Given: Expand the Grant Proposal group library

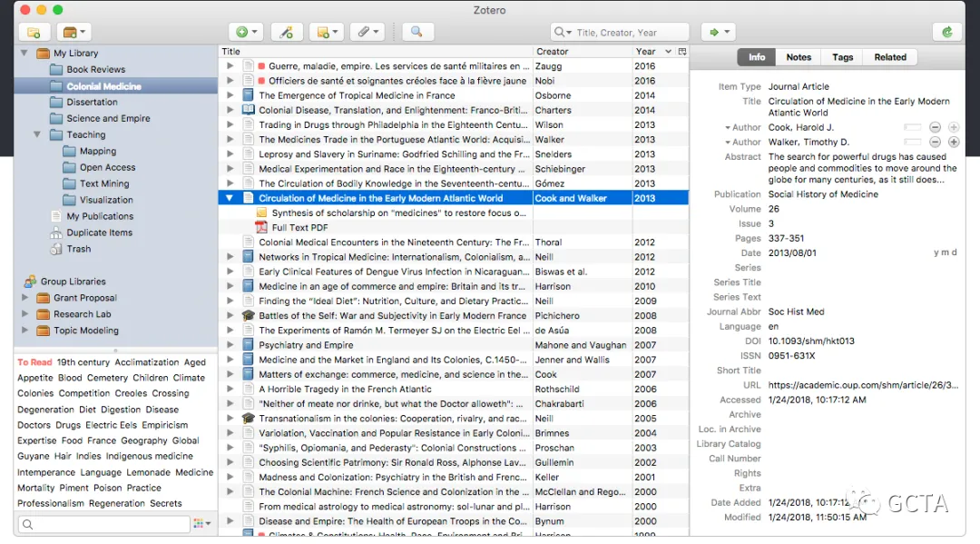Looking at the screenshot, I should 25,298.
